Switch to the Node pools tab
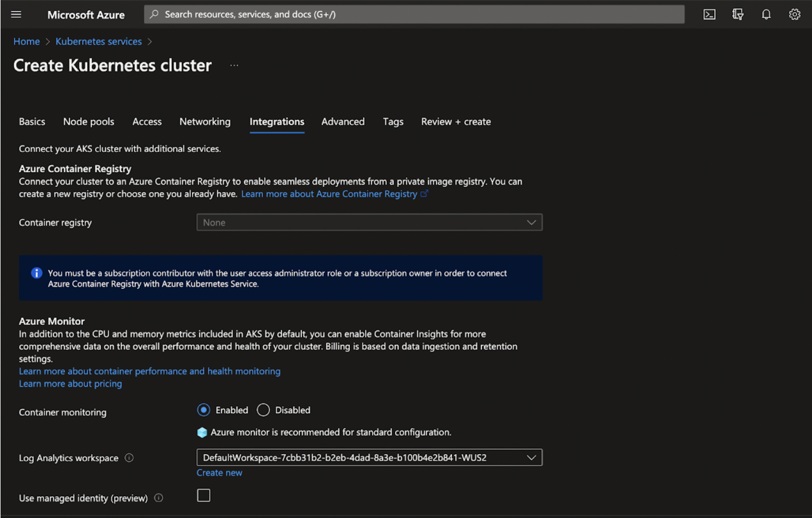Screen dimensions: 812x518 [x=88, y=122]
